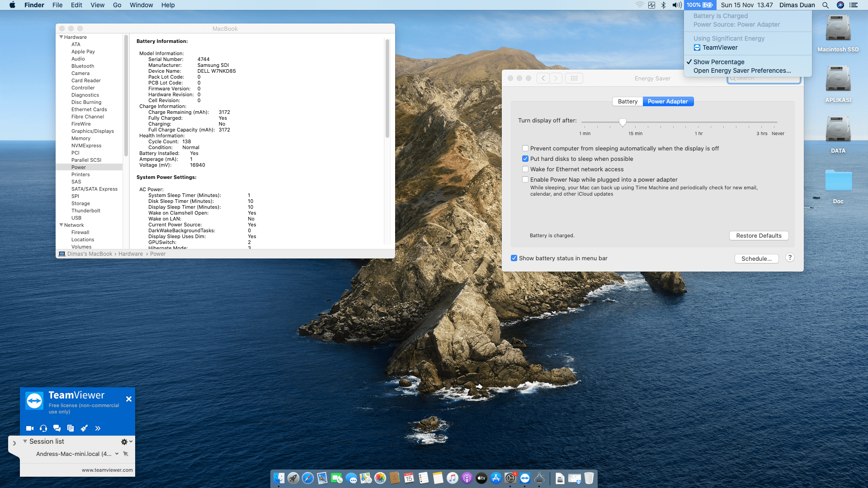868x488 pixels.
Task: Open the Schedule... button
Action: [756, 258]
